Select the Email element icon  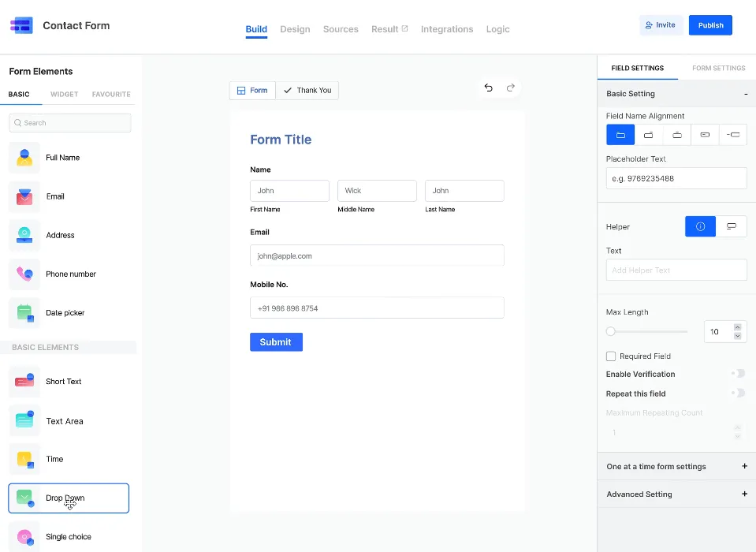(24, 196)
